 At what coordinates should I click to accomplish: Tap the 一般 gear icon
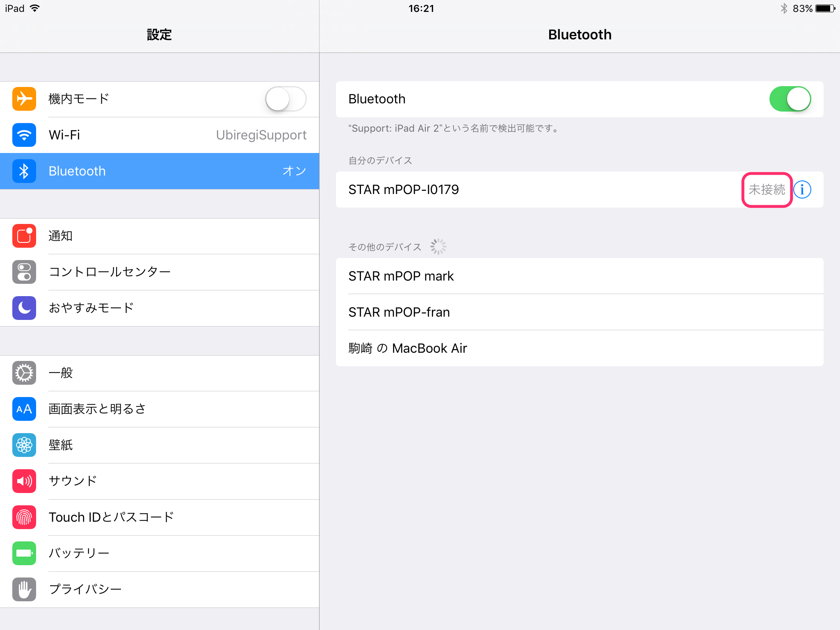pyautogui.click(x=24, y=373)
